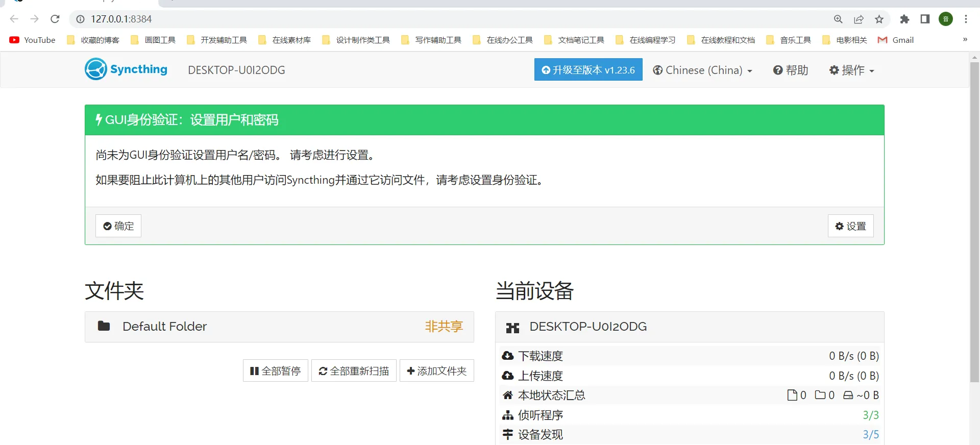Click the 设备发现 signpost icon

pyautogui.click(x=508, y=434)
